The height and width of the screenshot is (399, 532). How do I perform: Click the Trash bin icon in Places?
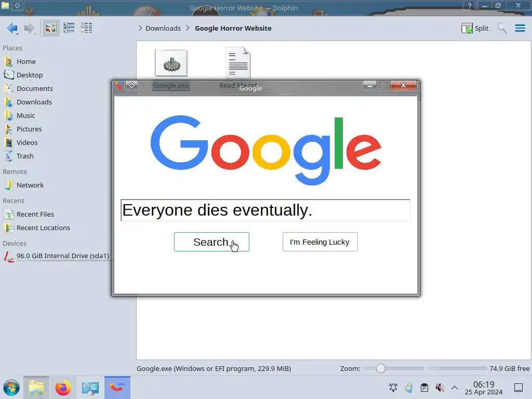(8, 156)
